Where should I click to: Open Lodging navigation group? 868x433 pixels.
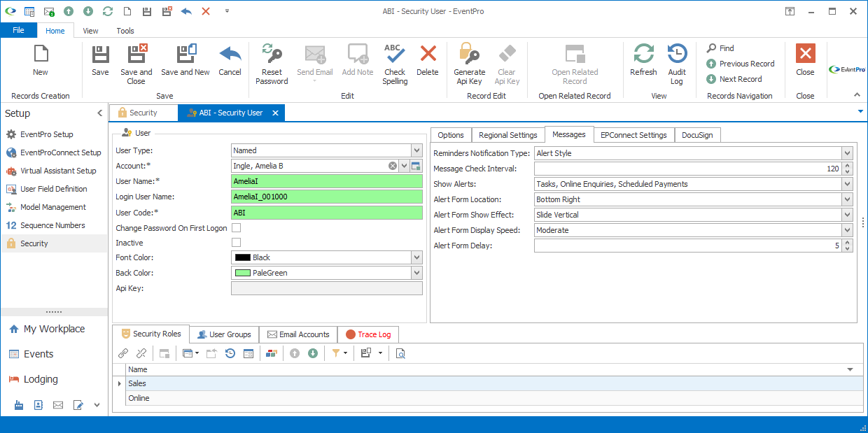54,379
